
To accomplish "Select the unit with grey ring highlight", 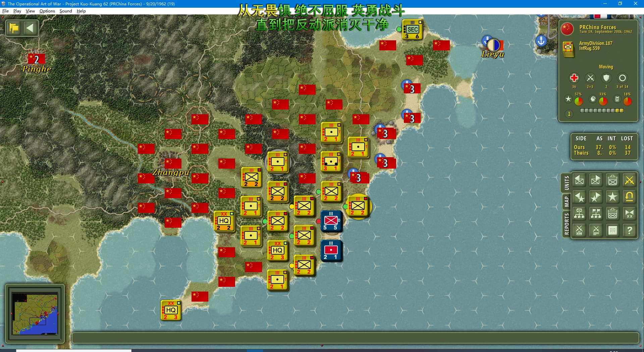I will (278, 162).
